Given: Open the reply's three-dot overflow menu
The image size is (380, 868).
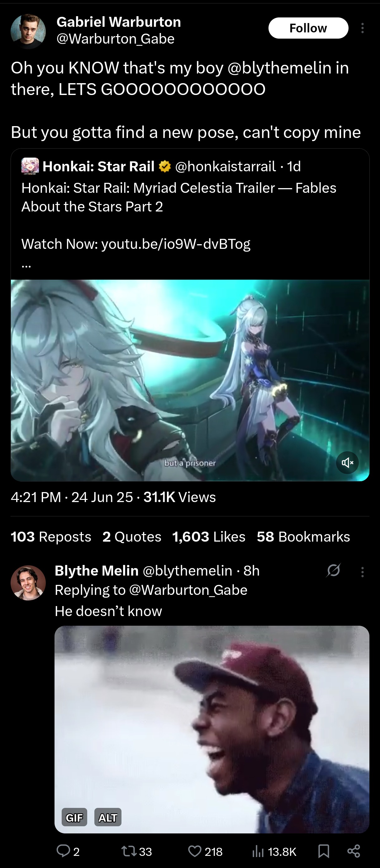Looking at the screenshot, I should click(x=362, y=572).
